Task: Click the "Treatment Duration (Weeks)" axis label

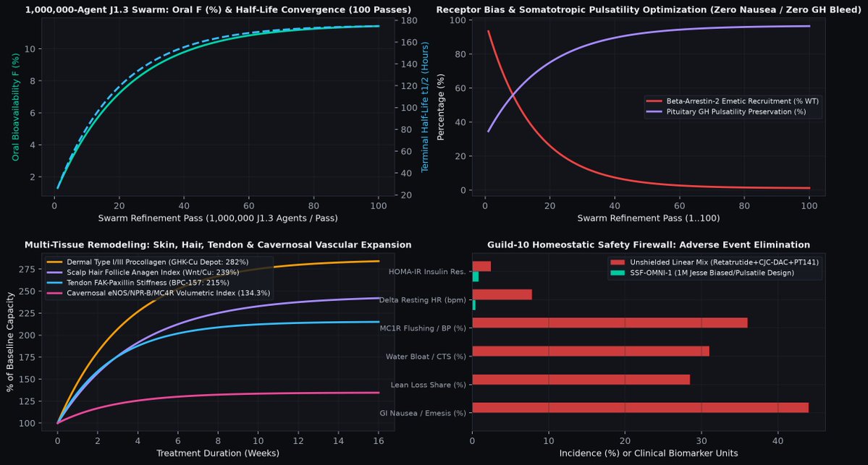Action: (218, 453)
